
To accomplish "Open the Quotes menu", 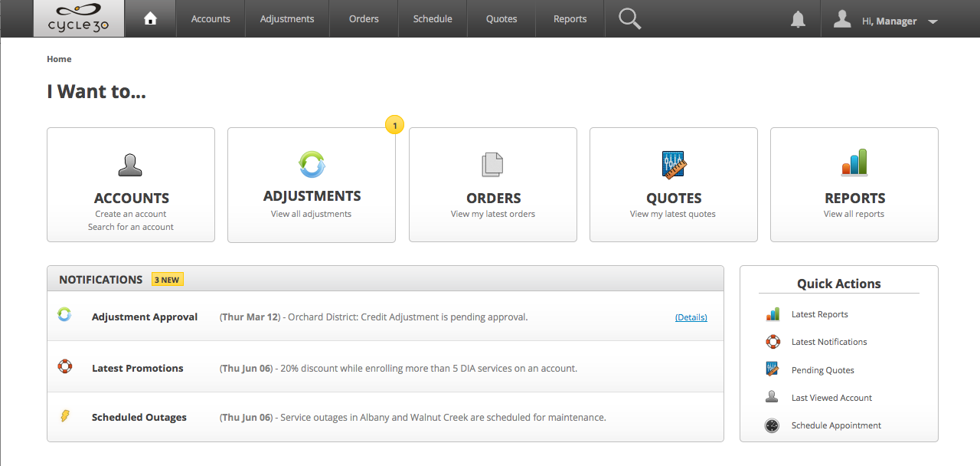I will click(501, 18).
